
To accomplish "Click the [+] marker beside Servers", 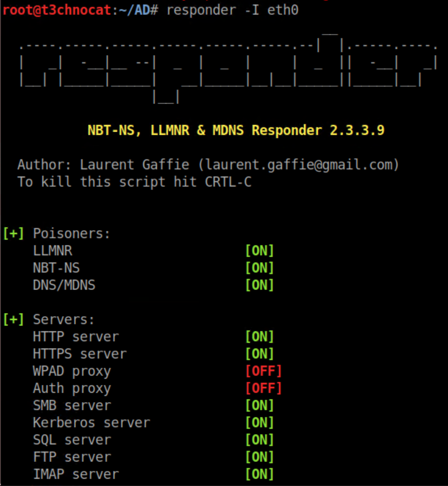I will pos(13,319).
